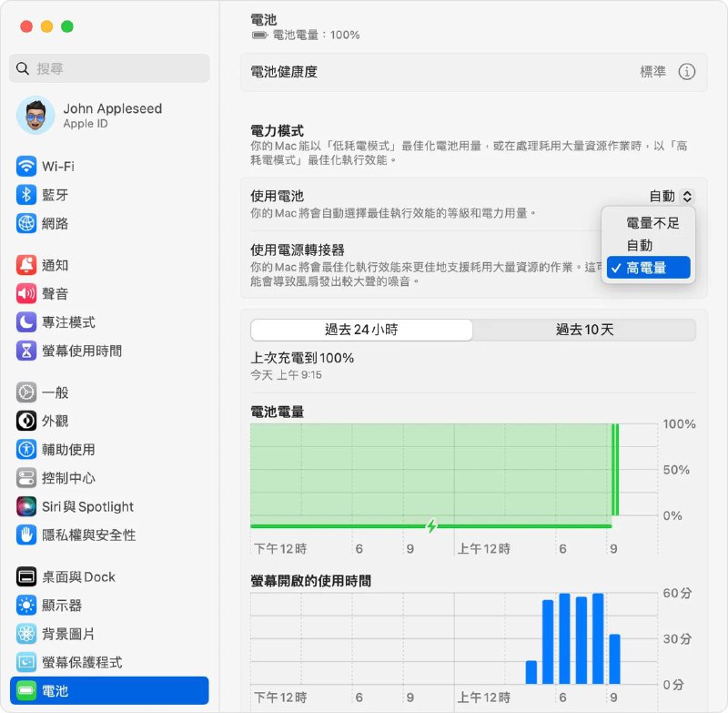Click inside the 搜尋 search field
The image size is (728, 713).
(x=109, y=67)
